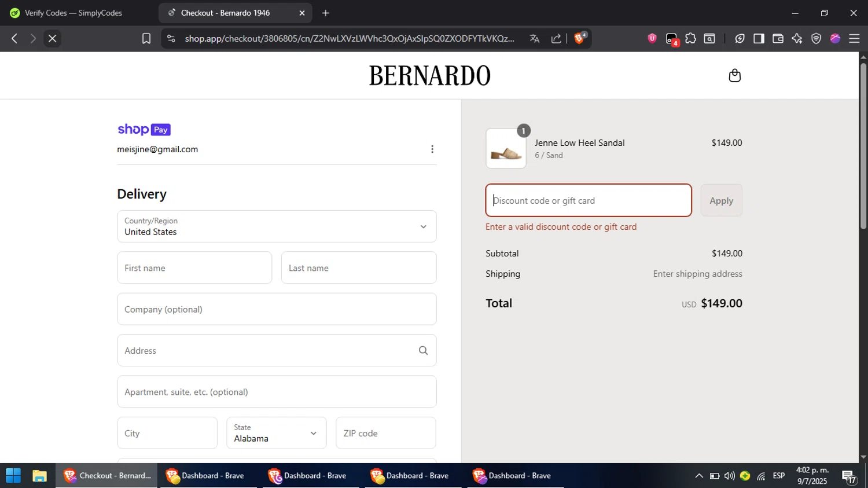This screenshot has height=488, width=868.
Task: Click the address search magnifier icon
Action: [x=423, y=350]
